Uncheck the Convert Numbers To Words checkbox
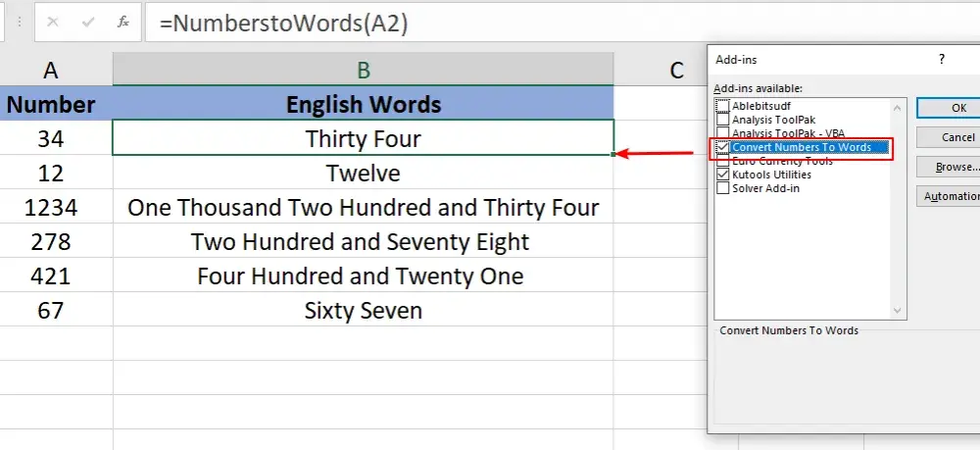The width and height of the screenshot is (980, 450). click(x=722, y=147)
